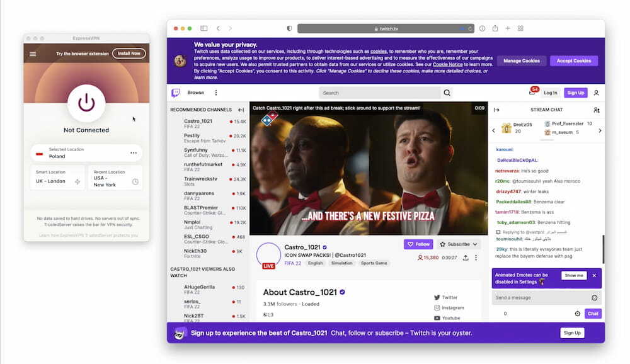This screenshot has width=630, height=364.
Task: Open the ExpressVPN hamburger menu
Action: pos(32,53)
